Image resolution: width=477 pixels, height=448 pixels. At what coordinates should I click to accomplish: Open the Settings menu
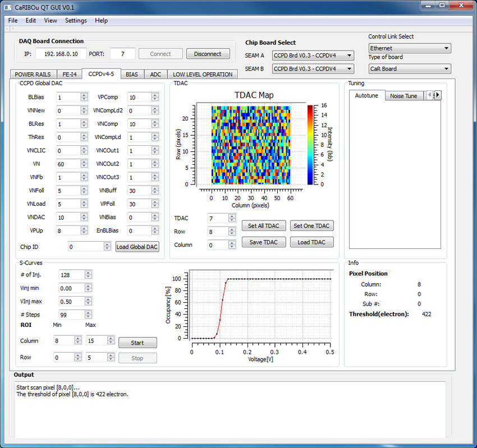pos(76,20)
